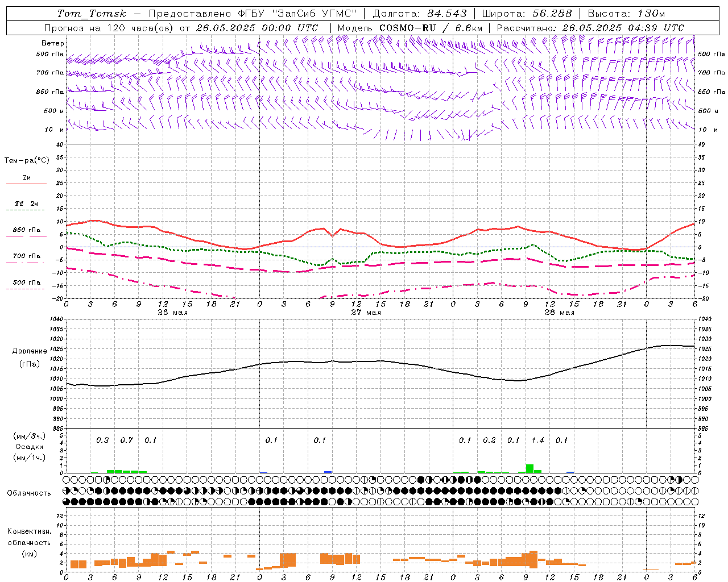Click the forecast start "26.05.2025 00:00 UTC"

[257, 28]
